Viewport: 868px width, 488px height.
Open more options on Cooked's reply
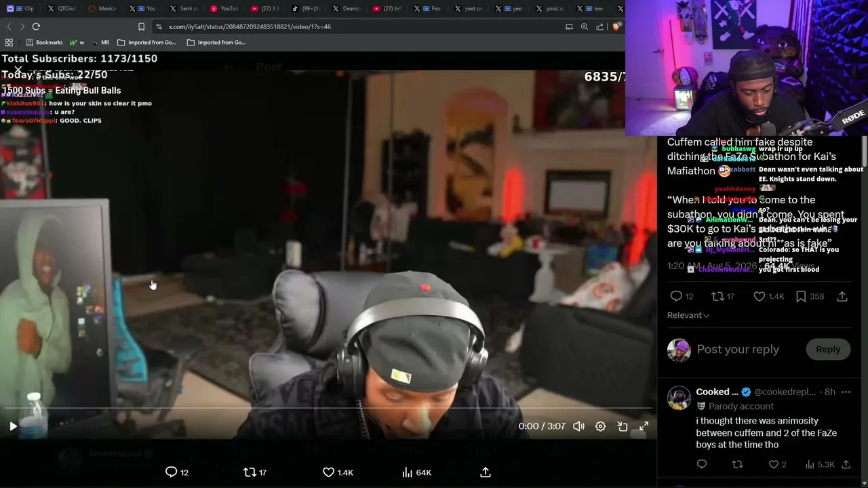click(x=846, y=392)
